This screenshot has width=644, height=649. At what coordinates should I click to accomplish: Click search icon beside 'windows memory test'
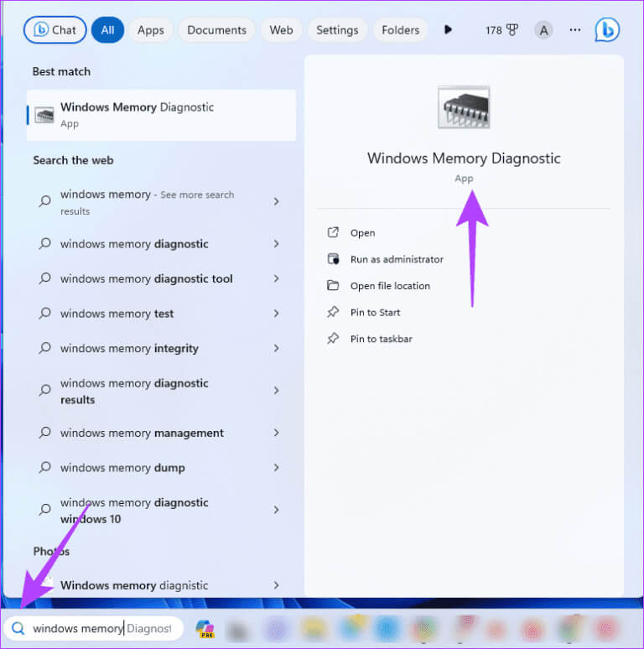44,314
